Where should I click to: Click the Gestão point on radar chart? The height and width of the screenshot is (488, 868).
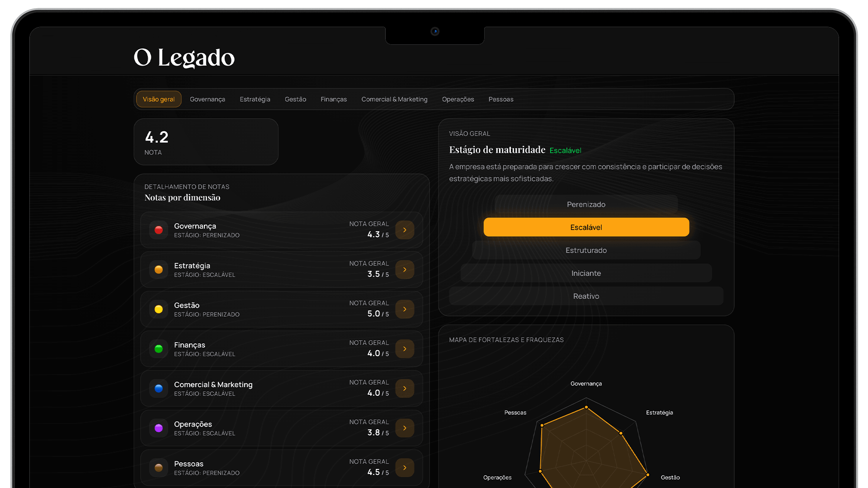click(x=647, y=475)
